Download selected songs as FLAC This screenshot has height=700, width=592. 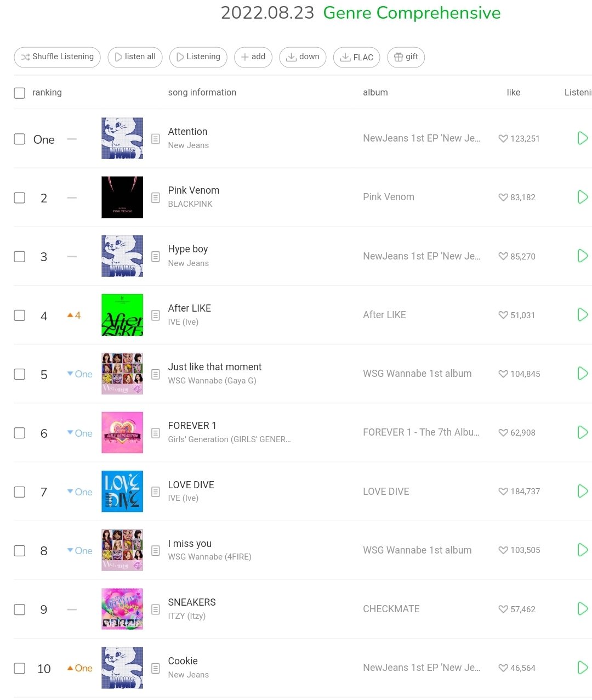(356, 57)
